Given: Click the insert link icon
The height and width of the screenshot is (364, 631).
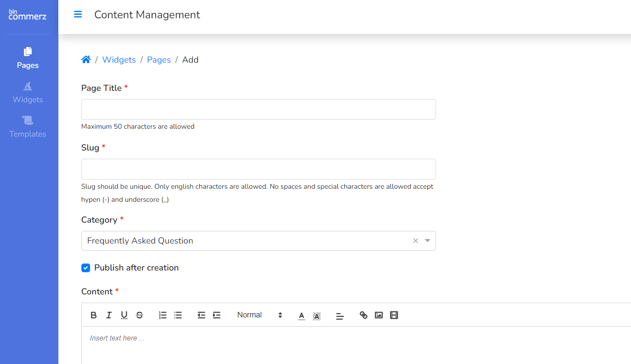Looking at the screenshot, I should click(x=363, y=315).
